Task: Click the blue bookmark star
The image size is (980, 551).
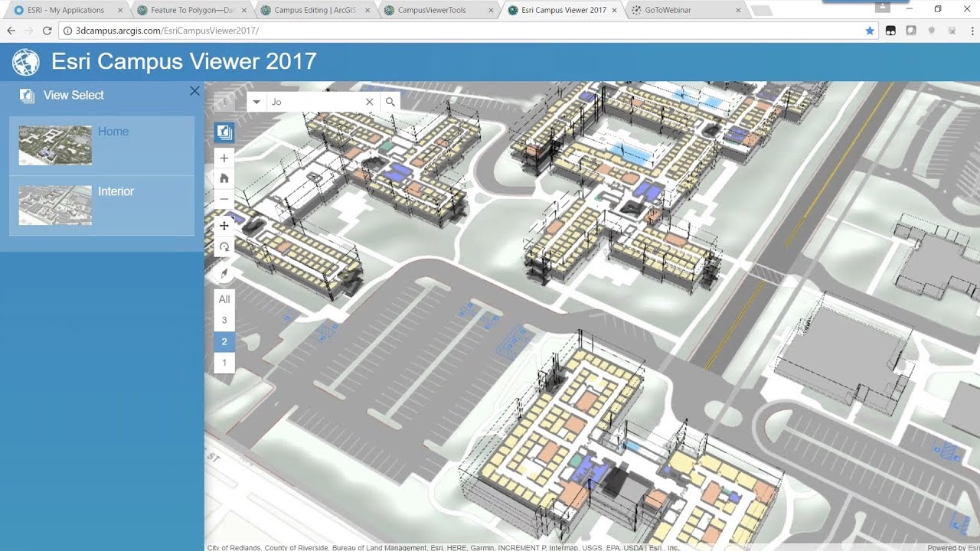Action: [x=870, y=31]
